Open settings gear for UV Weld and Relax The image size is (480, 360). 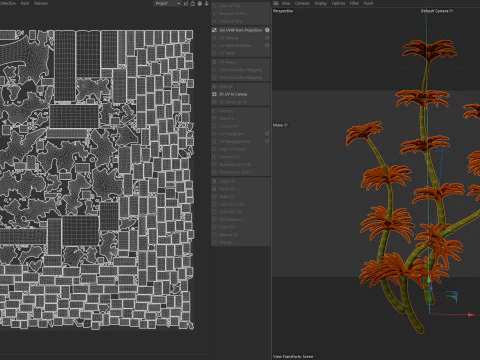267,45
